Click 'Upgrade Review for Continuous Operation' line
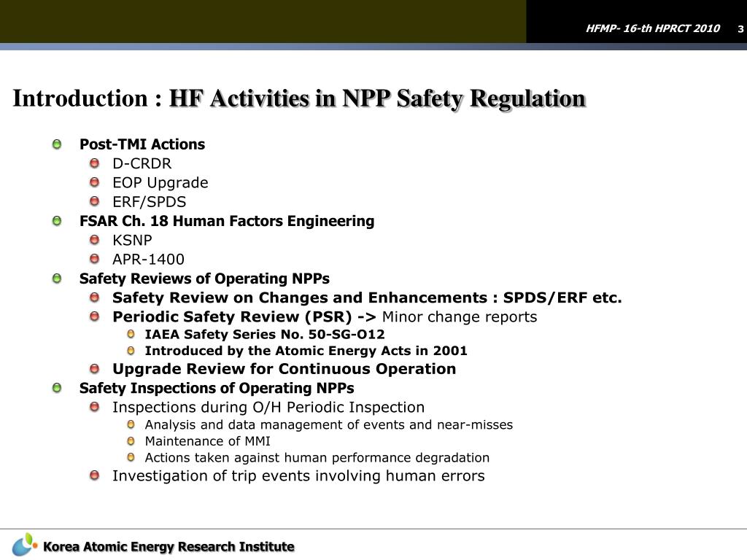This screenshot has height=560, width=747. [x=284, y=369]
